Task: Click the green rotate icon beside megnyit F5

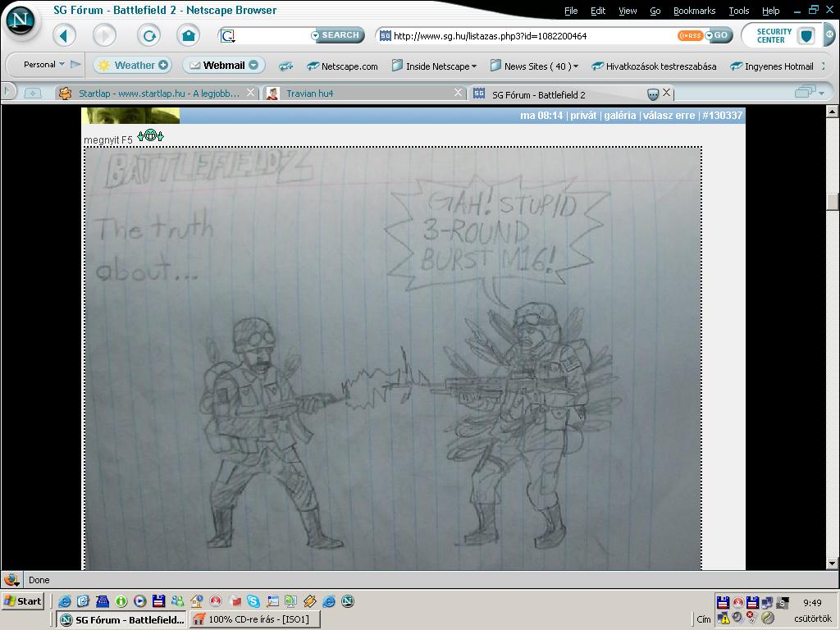Action: tap(150, 135)
